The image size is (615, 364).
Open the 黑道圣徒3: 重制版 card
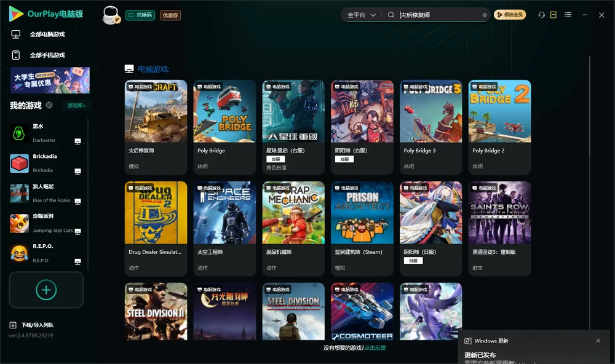coord(499,228)
